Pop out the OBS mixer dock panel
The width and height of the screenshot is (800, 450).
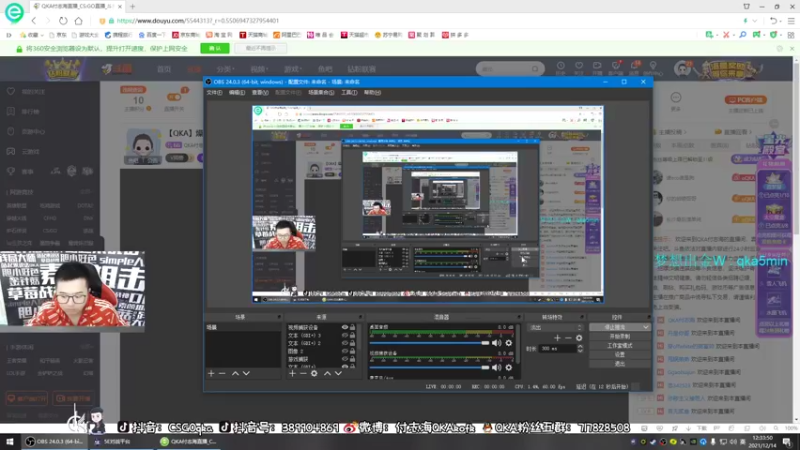click(519, 317)
